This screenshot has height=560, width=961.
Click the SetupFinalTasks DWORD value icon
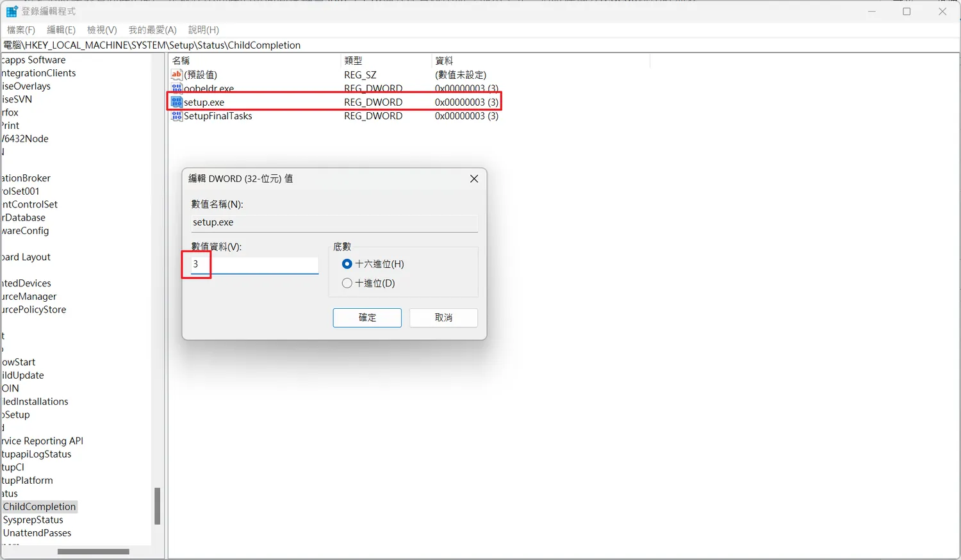tap(177, 116)
